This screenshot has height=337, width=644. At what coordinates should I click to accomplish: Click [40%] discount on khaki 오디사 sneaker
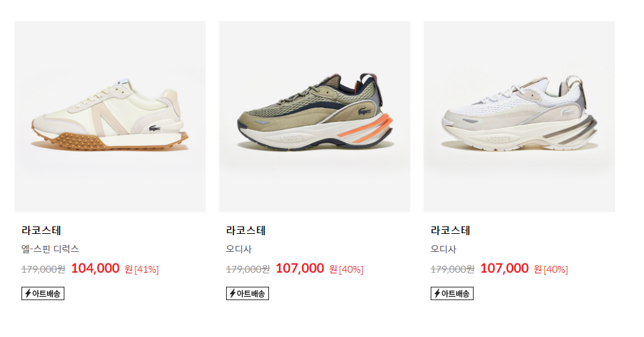pyautogui.click(x=351, y=270)
